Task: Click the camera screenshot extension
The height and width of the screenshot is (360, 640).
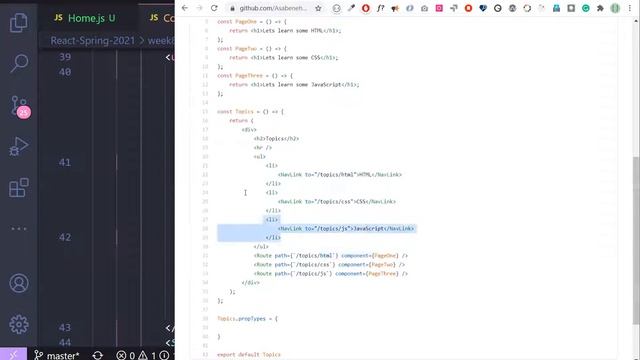Action: 424,8
